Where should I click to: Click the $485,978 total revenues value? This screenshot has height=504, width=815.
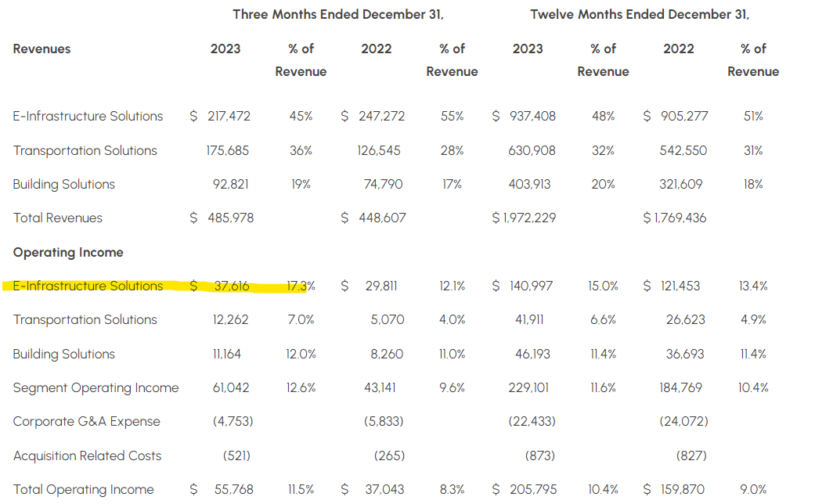pos(229,218)
